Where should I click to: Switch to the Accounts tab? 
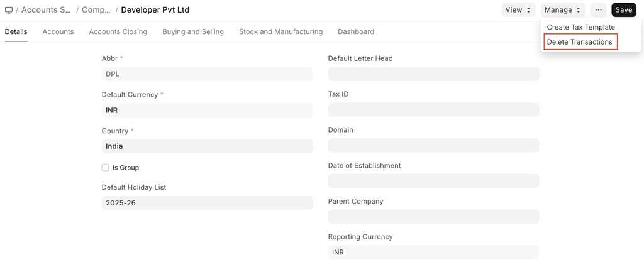pyautogui.click(x=58, y=31)
